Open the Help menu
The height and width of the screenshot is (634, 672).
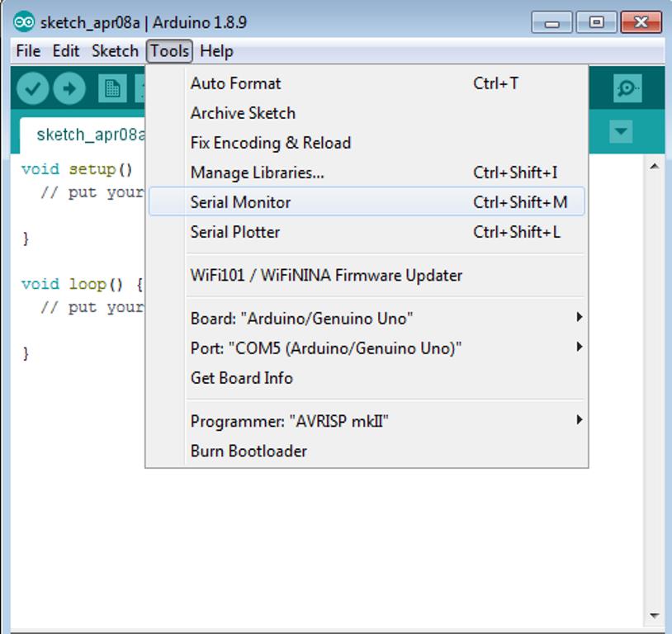coord(216,51)
